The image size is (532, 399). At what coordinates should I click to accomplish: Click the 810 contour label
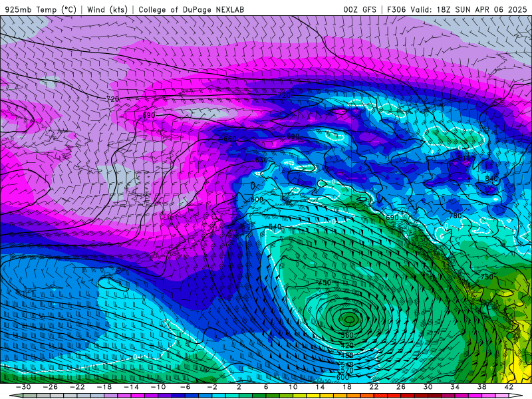(x=464, y=158)
